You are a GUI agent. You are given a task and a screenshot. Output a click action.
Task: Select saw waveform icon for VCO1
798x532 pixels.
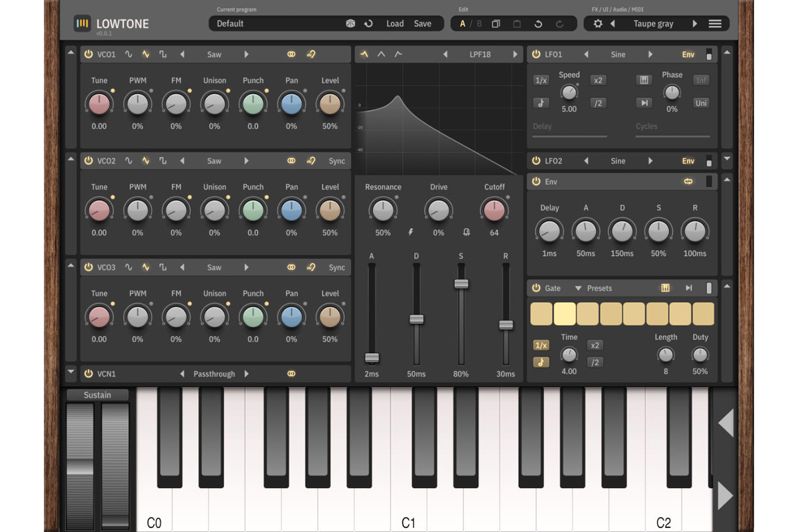point(146,55)
